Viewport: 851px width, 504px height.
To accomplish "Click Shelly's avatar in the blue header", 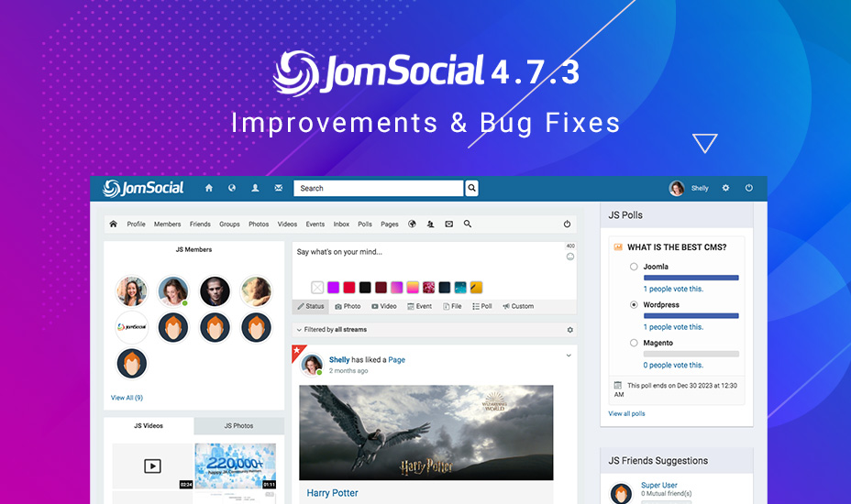I will (x=676, y=188).
